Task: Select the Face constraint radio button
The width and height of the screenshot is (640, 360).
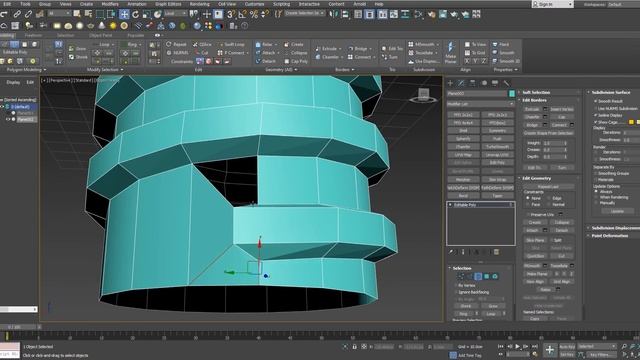Action: click(x=527, y=204)
